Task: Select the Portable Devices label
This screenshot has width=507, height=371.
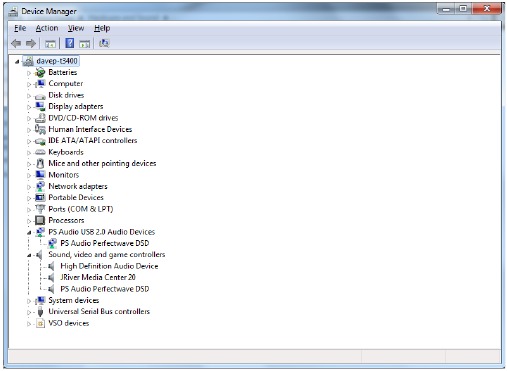Action: (x=76, y=197)
